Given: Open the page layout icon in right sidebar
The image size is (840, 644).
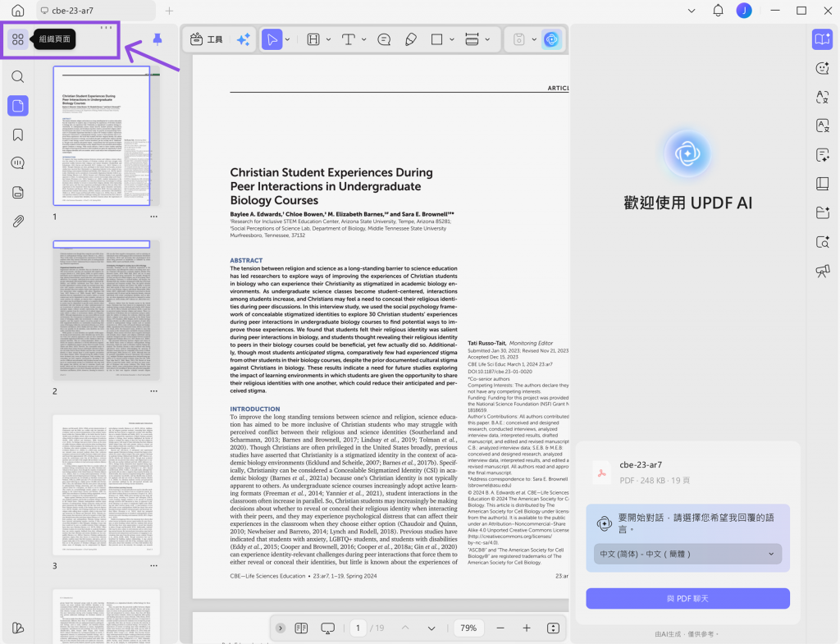Looking at the screenshot, I should (822, 184).
